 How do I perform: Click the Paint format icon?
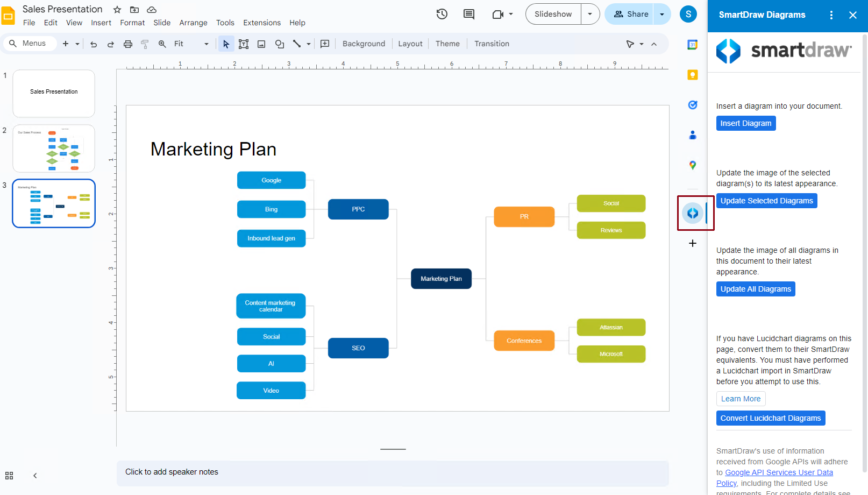tap(144, 44)
